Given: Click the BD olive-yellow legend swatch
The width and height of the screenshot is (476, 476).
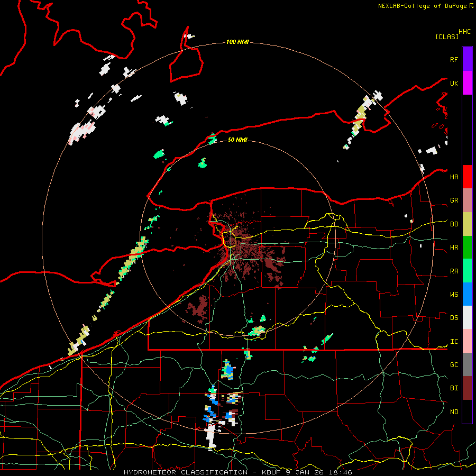Looking at the screenshot, I should (467, 224).
